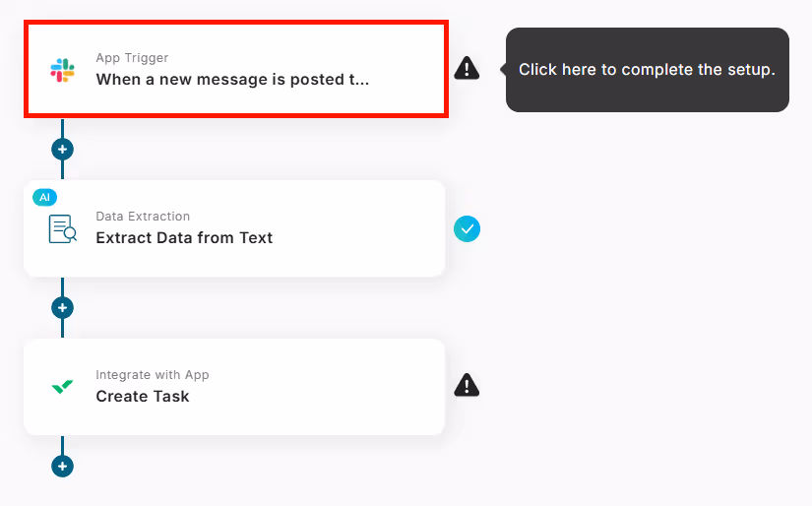
Task: Click the 'Click here to complete the setup' tooltip
Action: pyautogui.click(x=648, y=69)
